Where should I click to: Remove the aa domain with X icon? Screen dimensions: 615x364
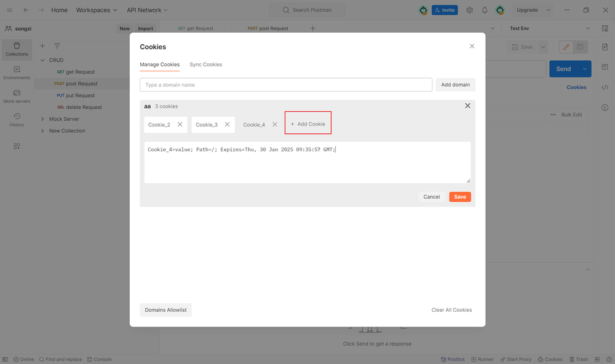point(467,106)
